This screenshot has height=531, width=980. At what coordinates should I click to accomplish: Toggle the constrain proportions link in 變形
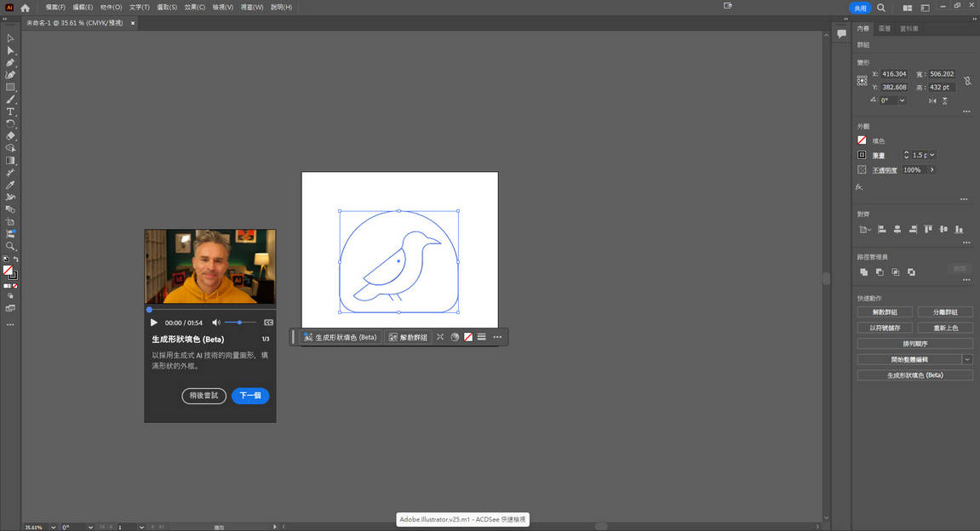coord(967,80)
